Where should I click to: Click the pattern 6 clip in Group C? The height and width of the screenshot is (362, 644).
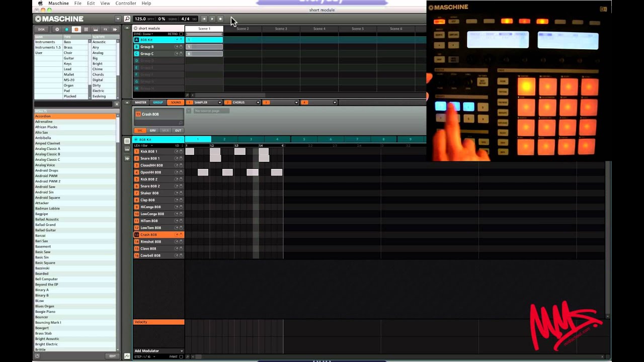point(204,54)
